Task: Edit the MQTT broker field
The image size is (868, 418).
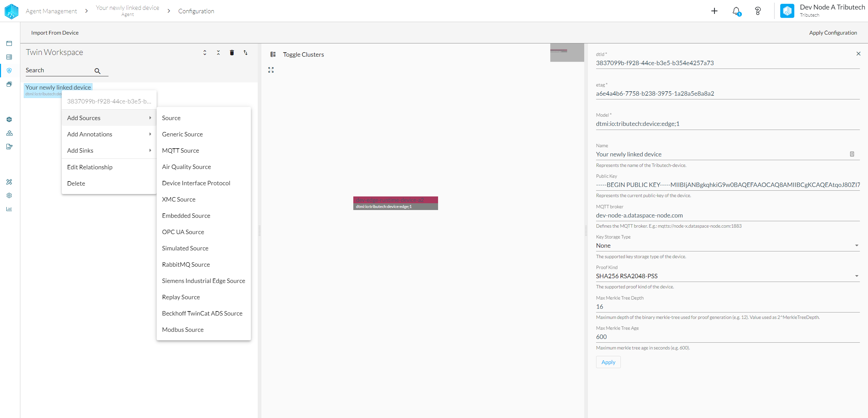Action: 728,215
